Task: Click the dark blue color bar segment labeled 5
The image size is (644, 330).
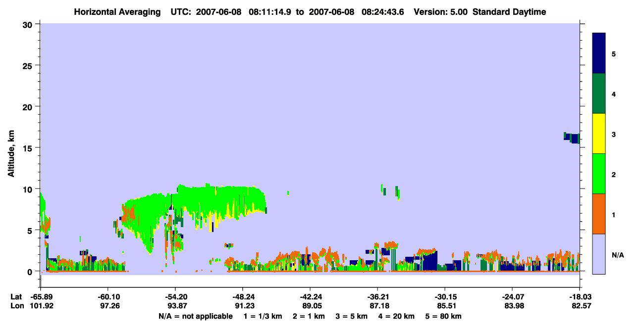Action: pos(599,53)
